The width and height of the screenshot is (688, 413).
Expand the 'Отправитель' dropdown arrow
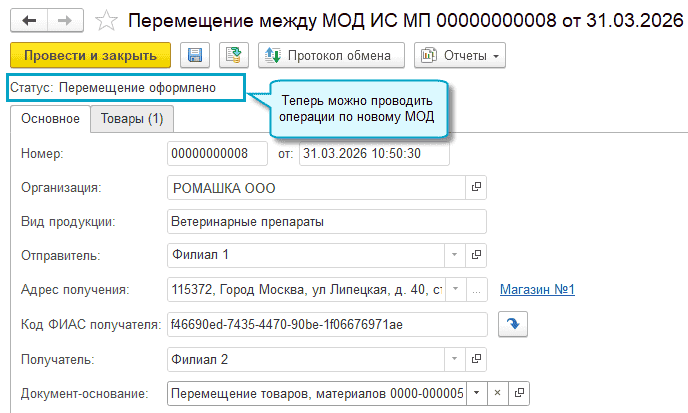(455, 255)
